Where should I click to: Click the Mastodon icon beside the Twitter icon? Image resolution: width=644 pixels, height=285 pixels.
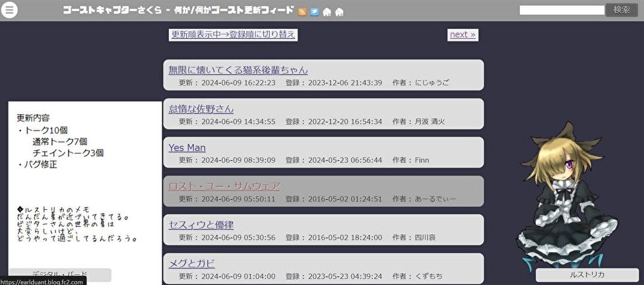point(327,12)
